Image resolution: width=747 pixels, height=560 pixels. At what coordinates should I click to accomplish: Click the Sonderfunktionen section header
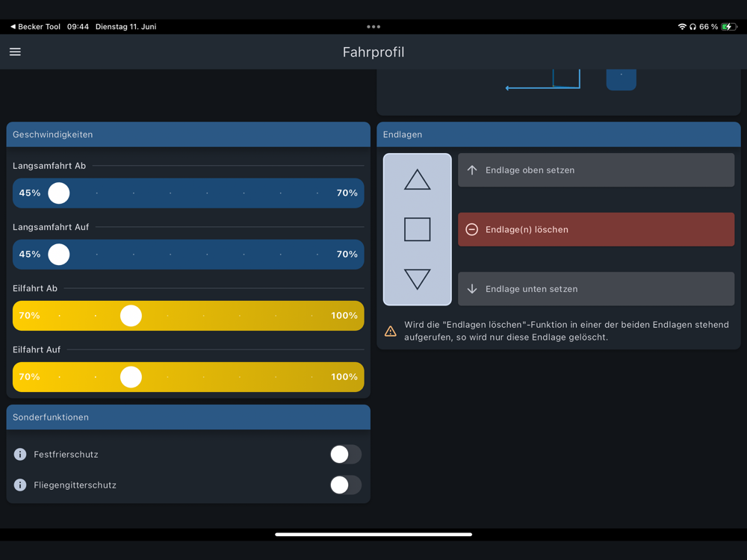coord(188,417)
